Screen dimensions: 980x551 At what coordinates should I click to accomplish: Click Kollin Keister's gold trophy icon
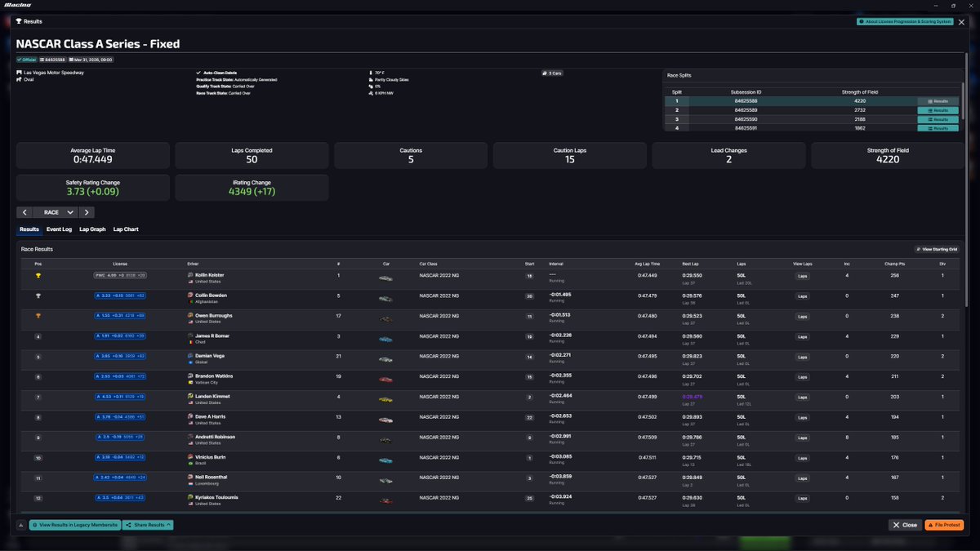tap(38, 276)
